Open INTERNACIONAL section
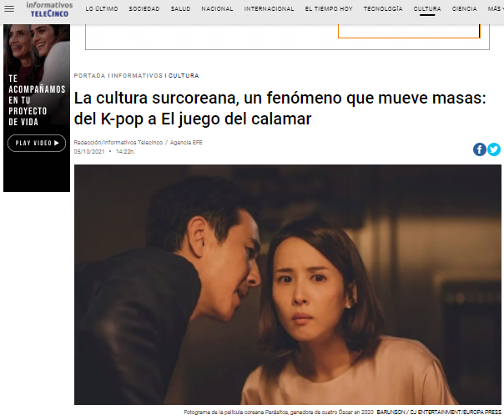504x420 pixels. (269, 9)
